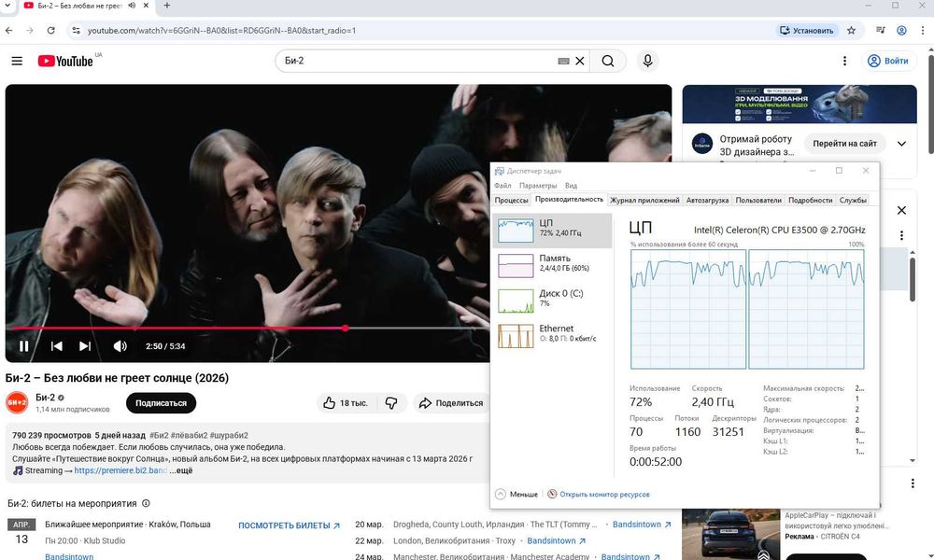Open Bandsintown link for London show
Viewport: 934px width, 560px height.
556,540
